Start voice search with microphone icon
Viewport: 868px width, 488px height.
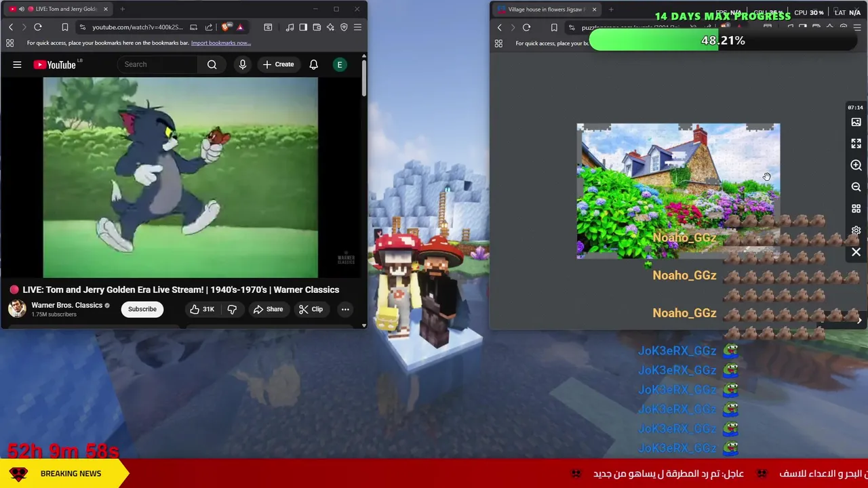coord(243,64)
